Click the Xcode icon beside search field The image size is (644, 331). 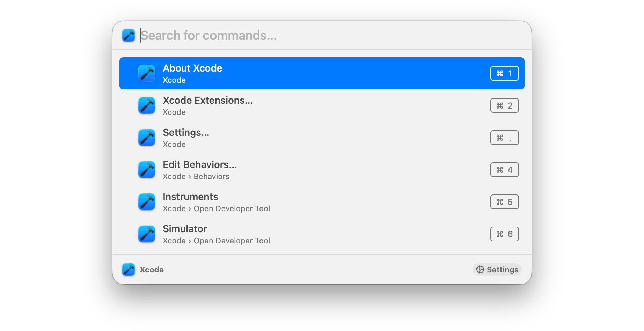(x=129, y=36)
